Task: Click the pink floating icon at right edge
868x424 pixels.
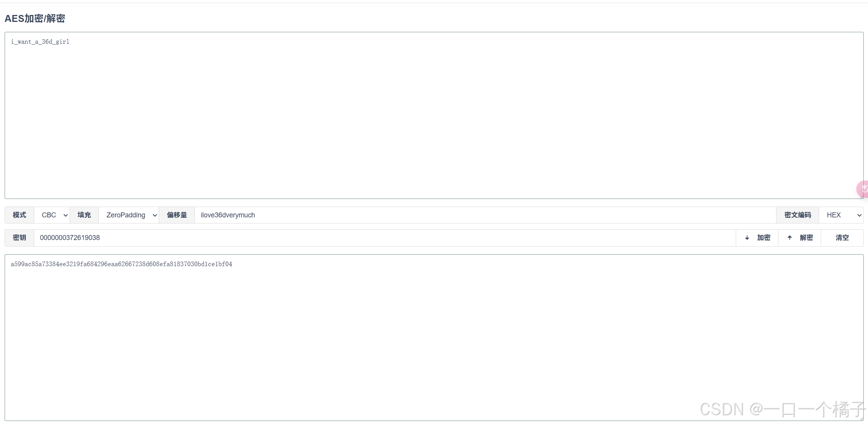Action: [x=863, y=189]
